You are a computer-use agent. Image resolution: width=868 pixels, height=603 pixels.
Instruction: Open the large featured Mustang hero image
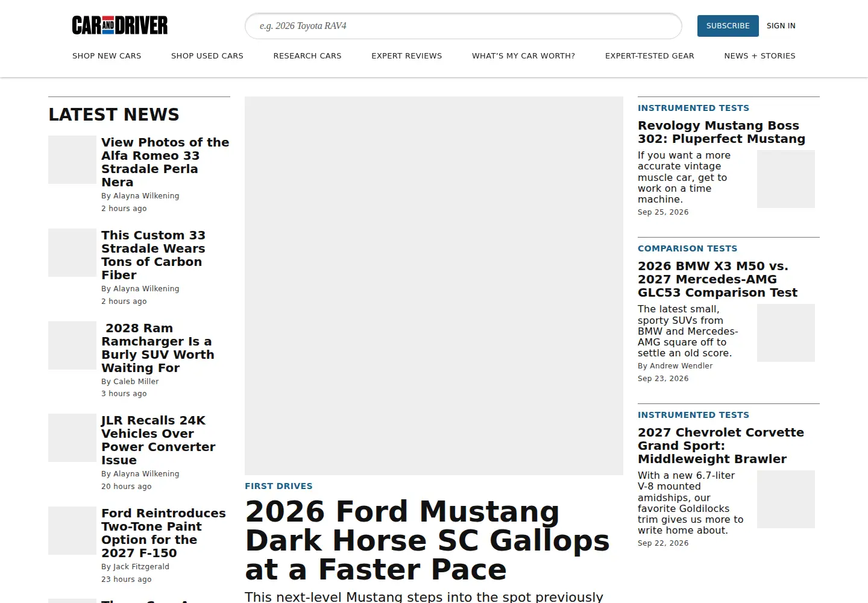434,286
